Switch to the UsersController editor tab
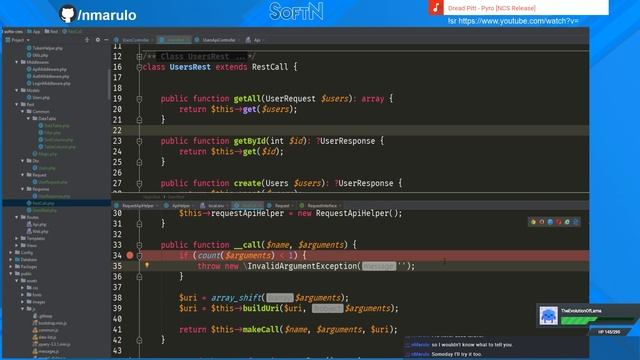Image resolution: width=640 pixels, height=360 pixels. [133, 40]
